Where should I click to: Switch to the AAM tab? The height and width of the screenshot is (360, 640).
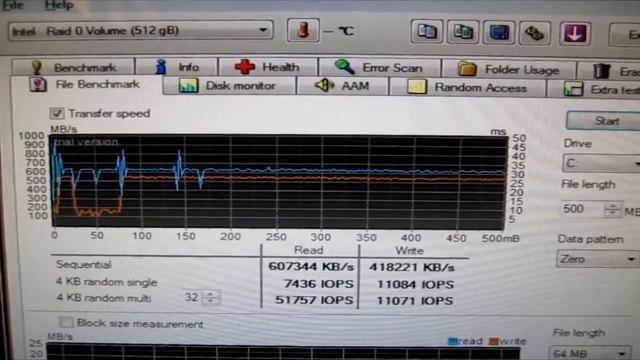tap(342, 86)
